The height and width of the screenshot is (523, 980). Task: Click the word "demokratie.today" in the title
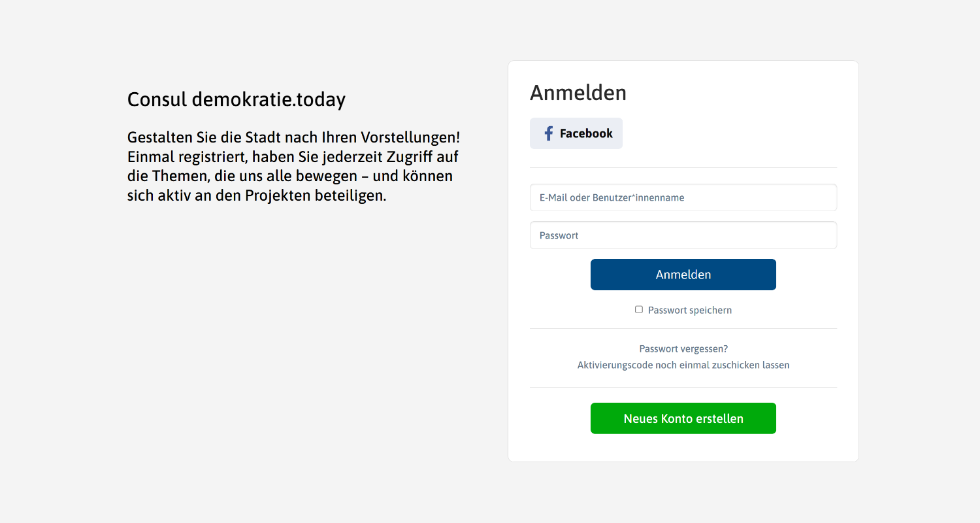269,99
